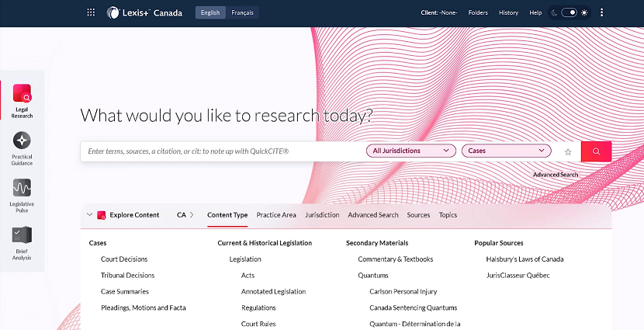Open the Legislation link
The height and width of the screenshot is (330, 644).
(245, 259)
